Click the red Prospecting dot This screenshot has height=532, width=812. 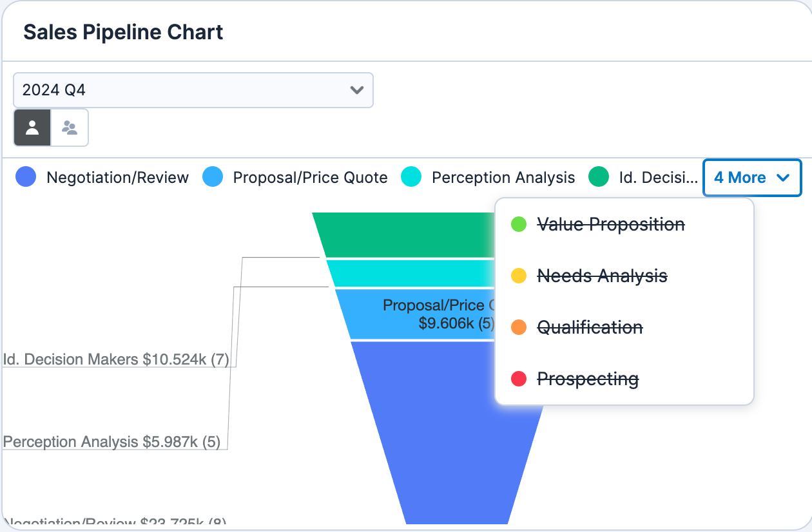[x=519, y=379]
